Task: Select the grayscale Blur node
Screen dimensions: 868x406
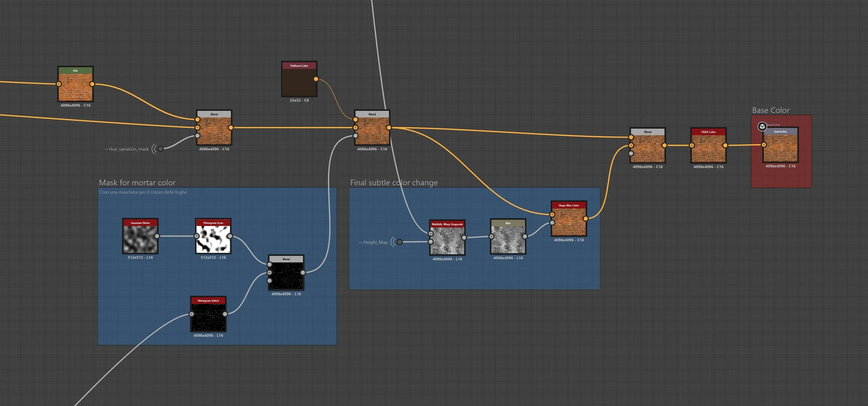Action: [x=508, y=239]
